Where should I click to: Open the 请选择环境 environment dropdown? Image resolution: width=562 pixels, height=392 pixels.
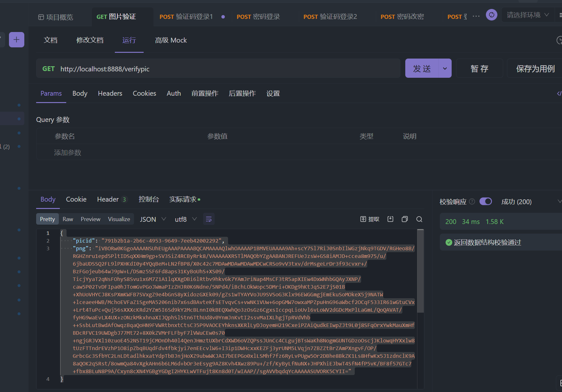(528, 15)
